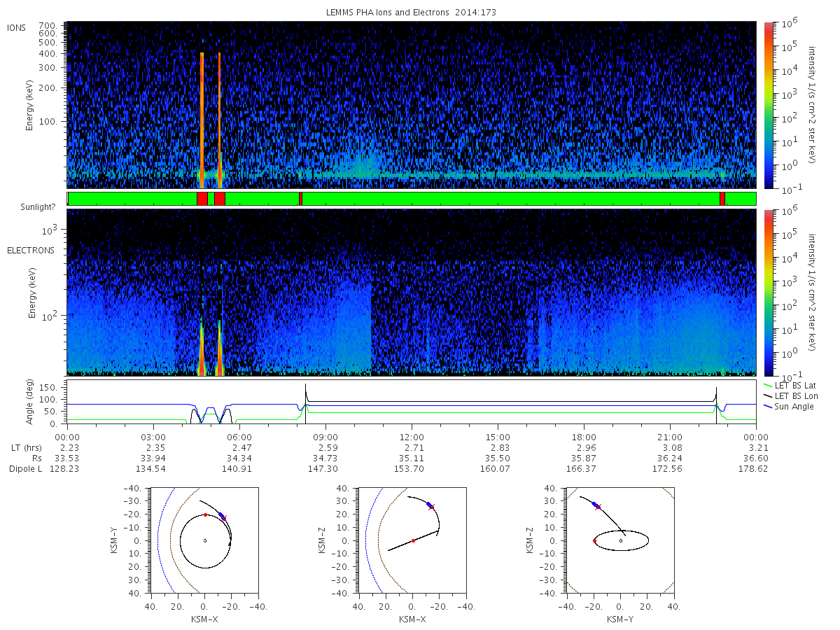Click the red Sunlight segment near 08:00
Image resolution: width=840 pixels, height=630 pixels.
(300, 199)
